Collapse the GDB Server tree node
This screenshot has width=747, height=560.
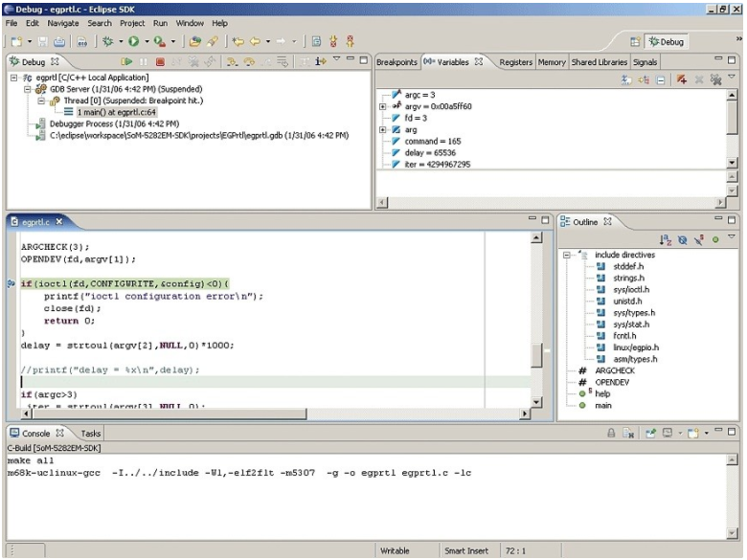28,88
